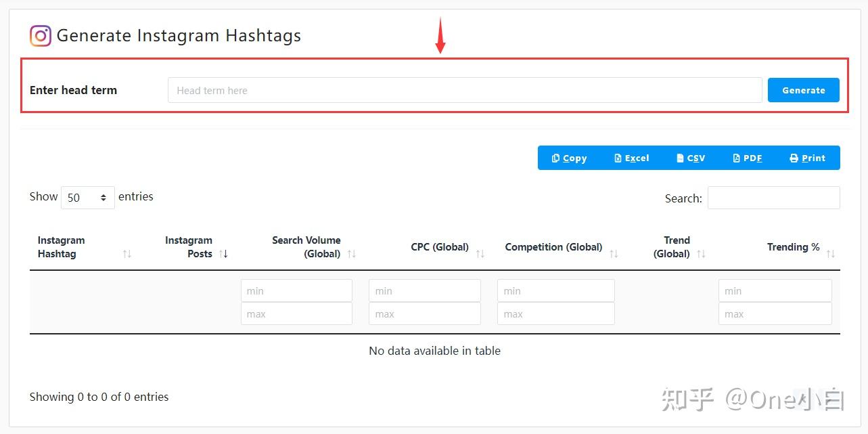
Task: Select the Search Volume (Global) column header
Action: tap(306, 247)
